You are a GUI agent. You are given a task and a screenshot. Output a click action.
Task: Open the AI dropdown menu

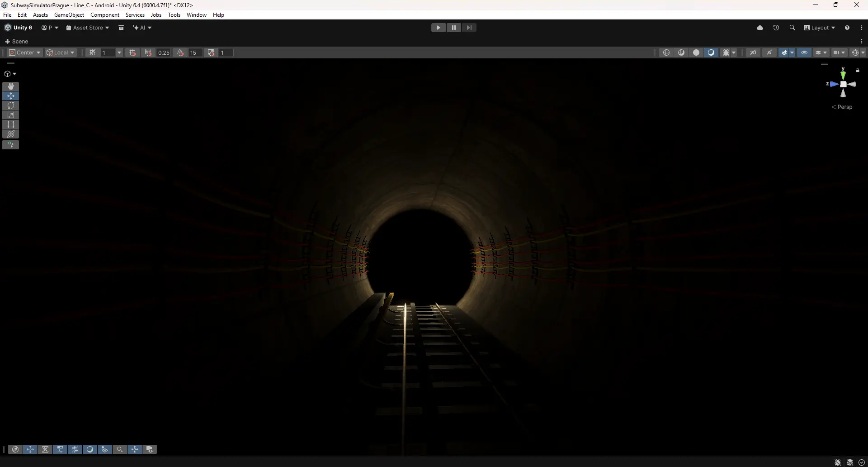pos(142,28)
